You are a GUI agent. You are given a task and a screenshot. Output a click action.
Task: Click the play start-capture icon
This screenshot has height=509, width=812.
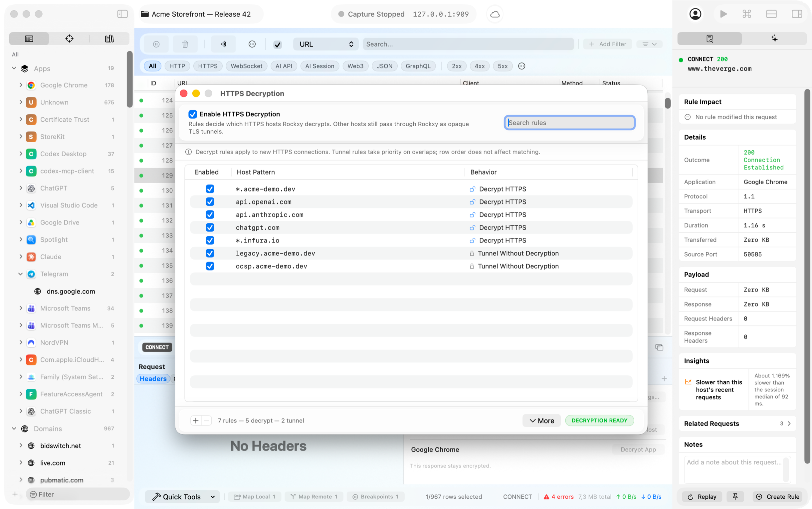723,14
